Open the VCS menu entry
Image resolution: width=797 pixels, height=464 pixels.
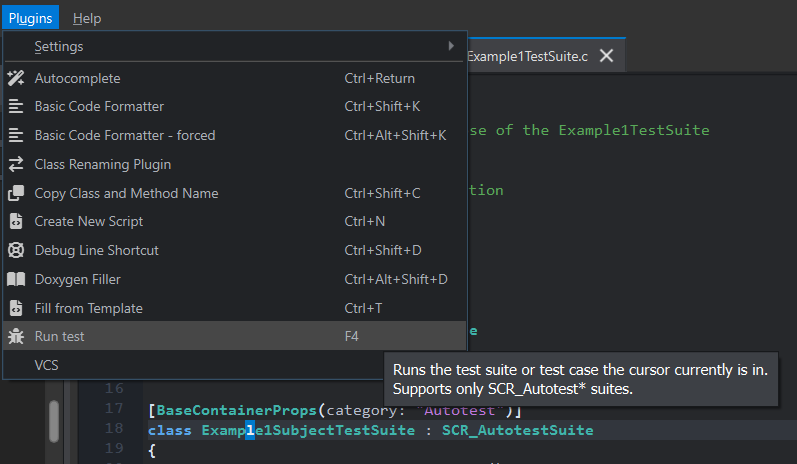[x=47, y=365]
